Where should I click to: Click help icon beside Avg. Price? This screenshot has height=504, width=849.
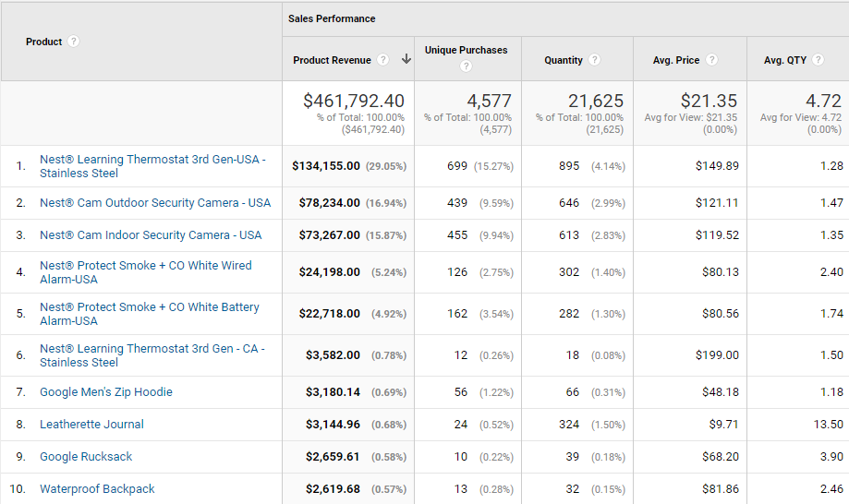coord(712,59)
